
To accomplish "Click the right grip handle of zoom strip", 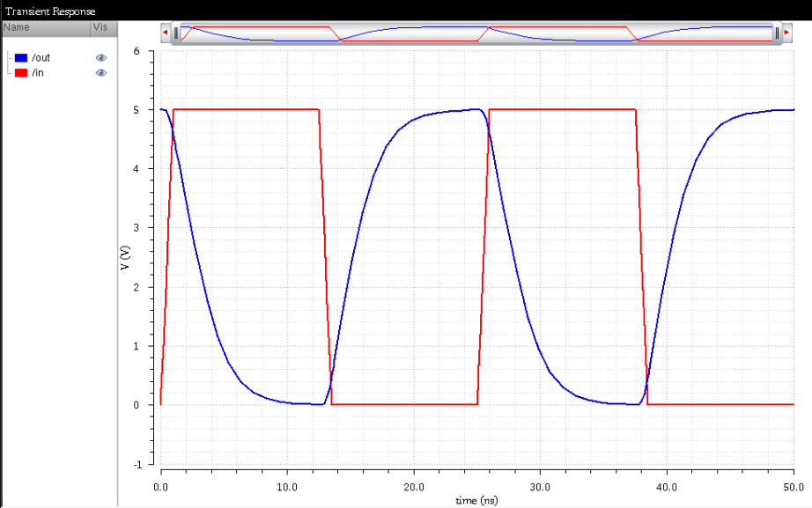I will [x=776, y=33].
